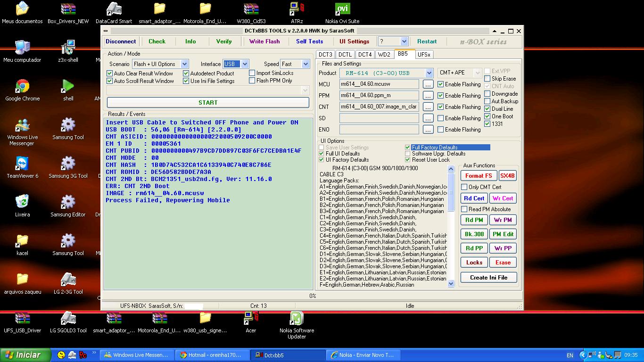
Task: Enable Flash PPM Only checkbox
Action: (x=252, y=81)
